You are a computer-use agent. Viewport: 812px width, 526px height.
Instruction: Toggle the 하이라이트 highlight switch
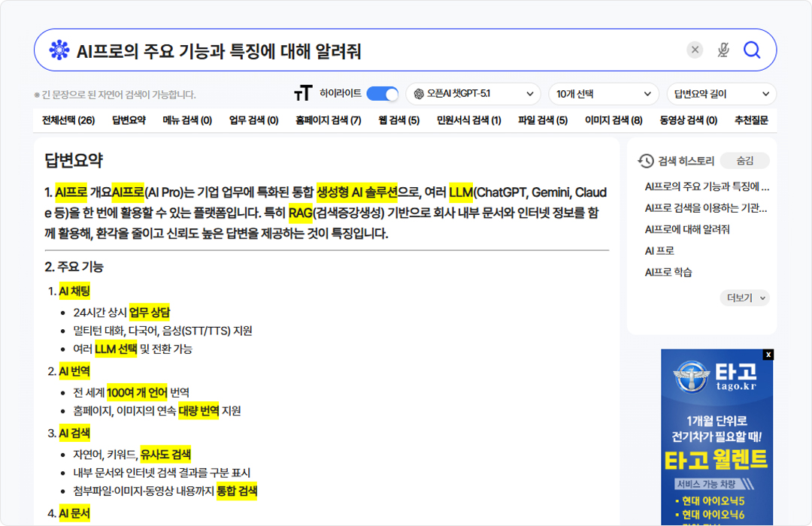pos(383,94)
